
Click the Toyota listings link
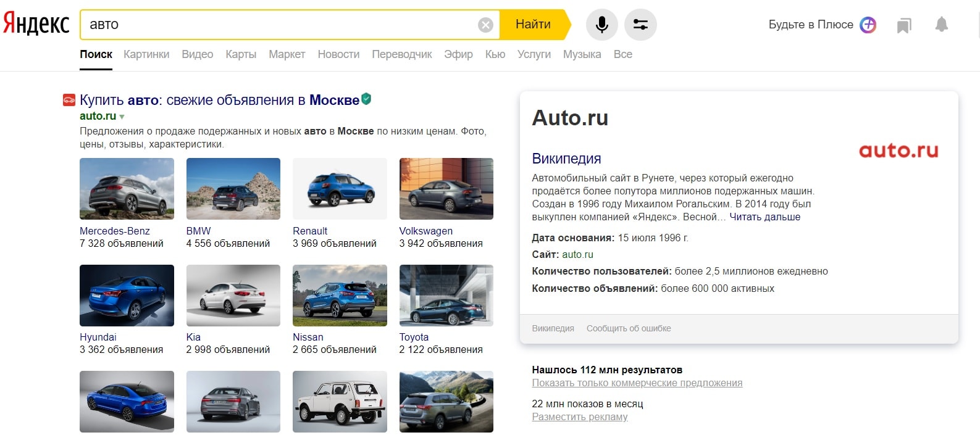pyautogui.click(x=414, y=337)
